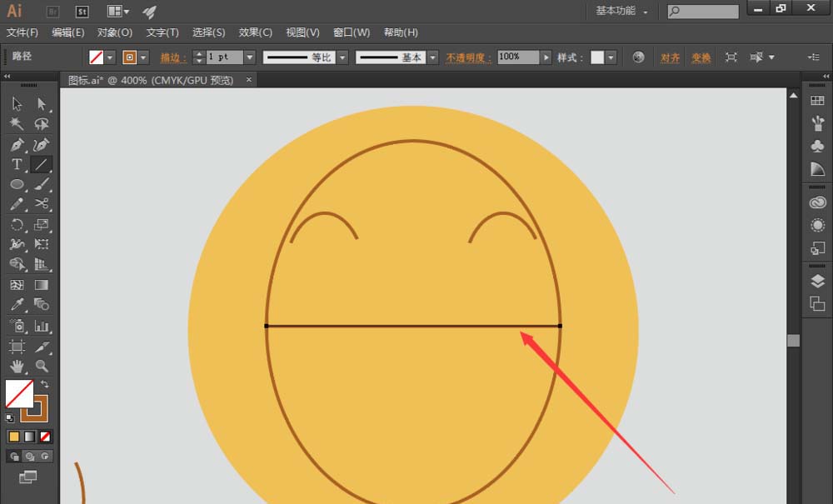
Task: Activate the Type tool
Action: 17,165
